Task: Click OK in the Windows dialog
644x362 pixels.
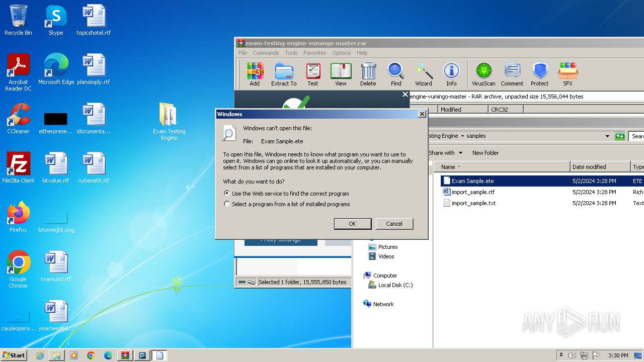Action: [353, 224]
